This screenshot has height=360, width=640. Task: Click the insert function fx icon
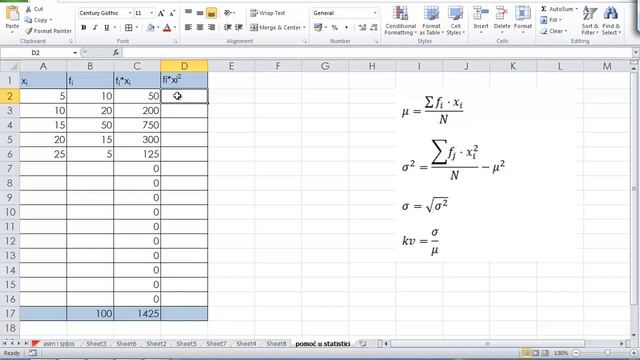[116, 52]
